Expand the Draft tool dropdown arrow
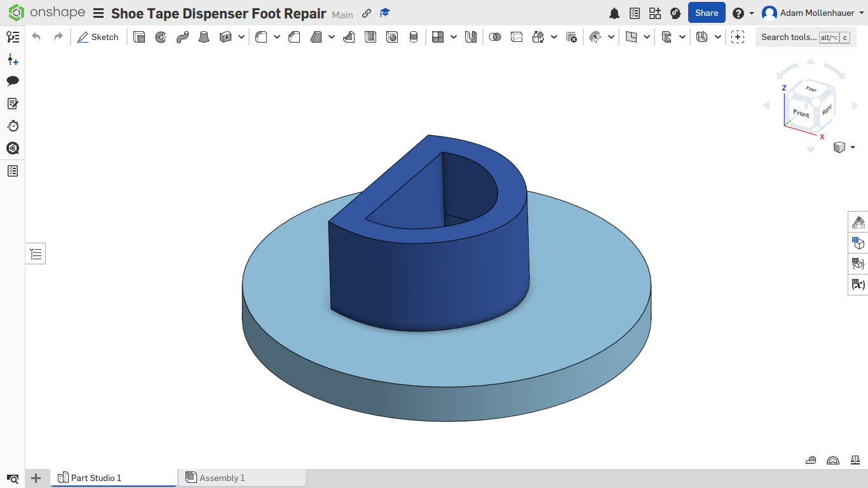The height and width of the screenshot is (488, 868). coord(332,37)
